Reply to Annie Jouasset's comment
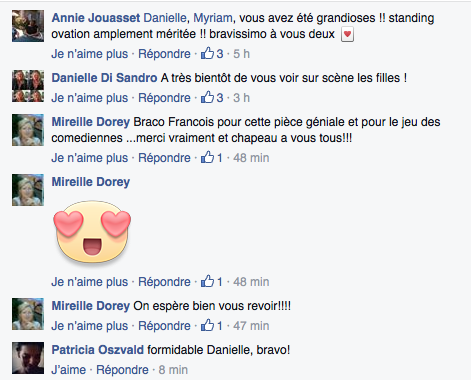471x380 pixels. coord(164,54)
